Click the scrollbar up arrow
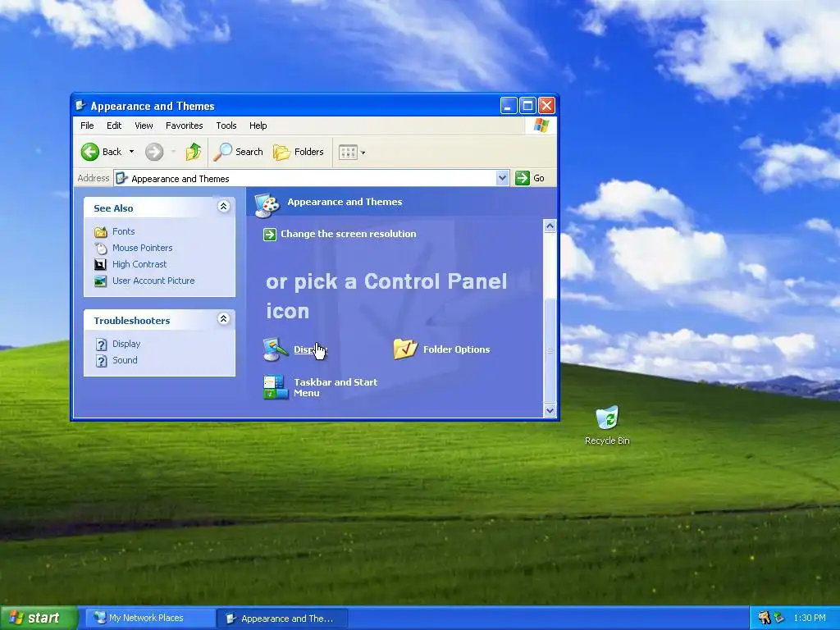840x630 pixels. [x=550, y=226]
